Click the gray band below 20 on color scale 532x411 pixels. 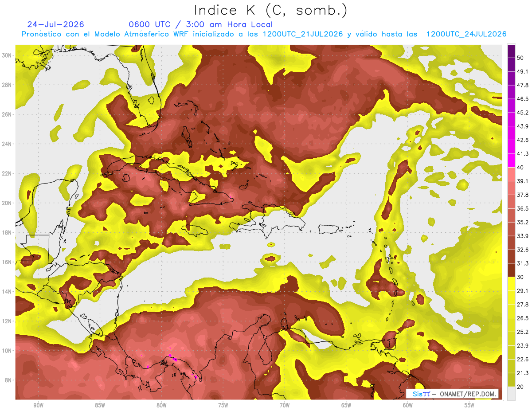511,394
